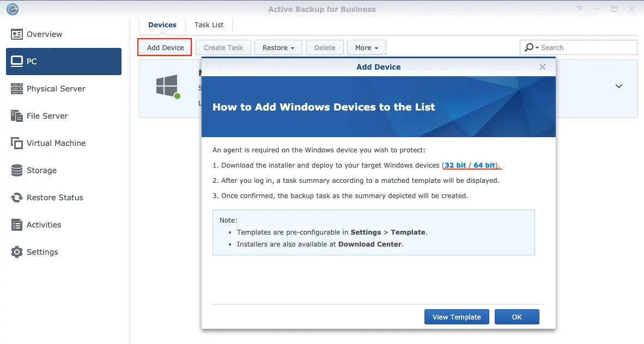Click the Active Backup app logo
Viewport: 644px width, 344px height.
[x=13, y=9]
